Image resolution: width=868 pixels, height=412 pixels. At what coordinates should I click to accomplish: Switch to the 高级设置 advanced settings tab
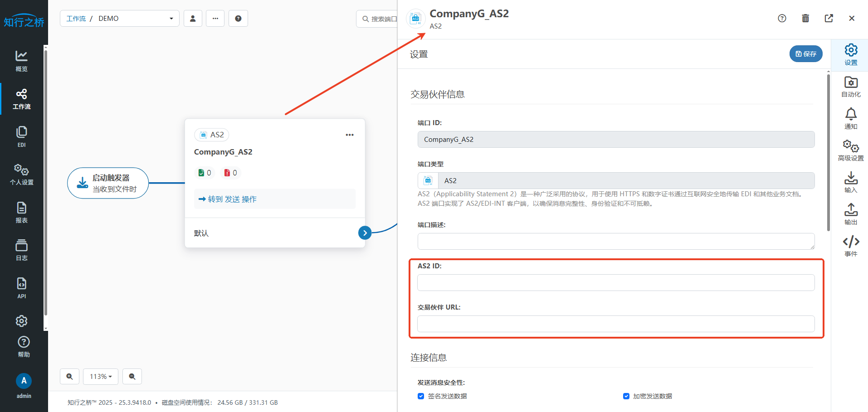point(850,150)
